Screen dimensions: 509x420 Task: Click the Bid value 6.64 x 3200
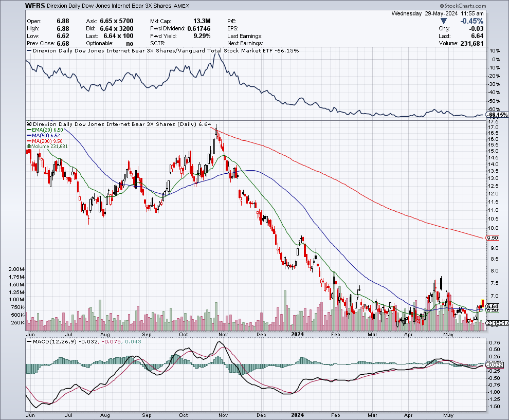point(117,29)
